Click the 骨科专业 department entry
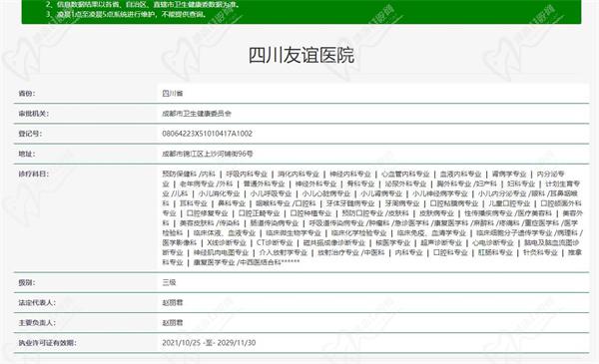Image resolution: width=599 pixels, height=364 pixels. pyautogui.click(x=360, y=183)
